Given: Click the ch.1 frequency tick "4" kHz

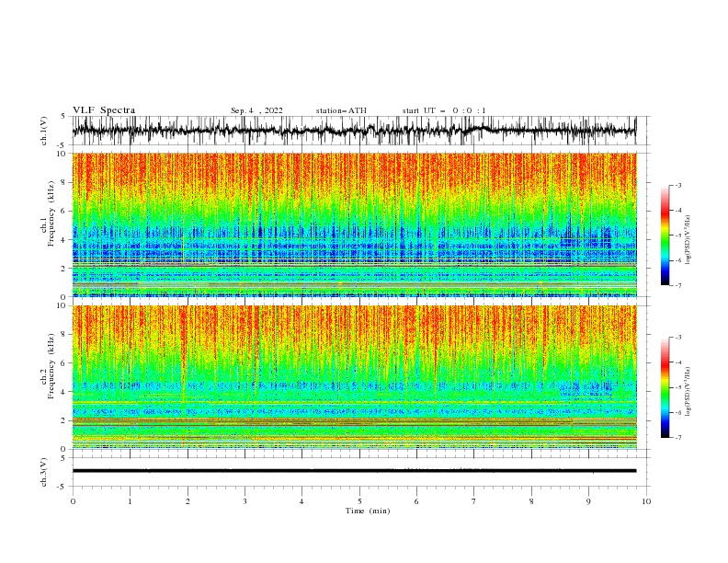Looking at the screenshot, I should pyautogui.click(x=64, y=240).
